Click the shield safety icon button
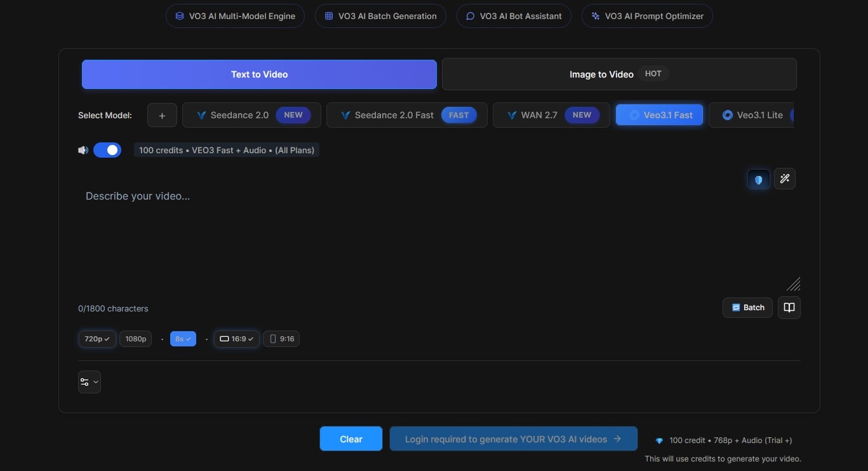The height and width of the screenshot is (471, 868). (759, 179)
